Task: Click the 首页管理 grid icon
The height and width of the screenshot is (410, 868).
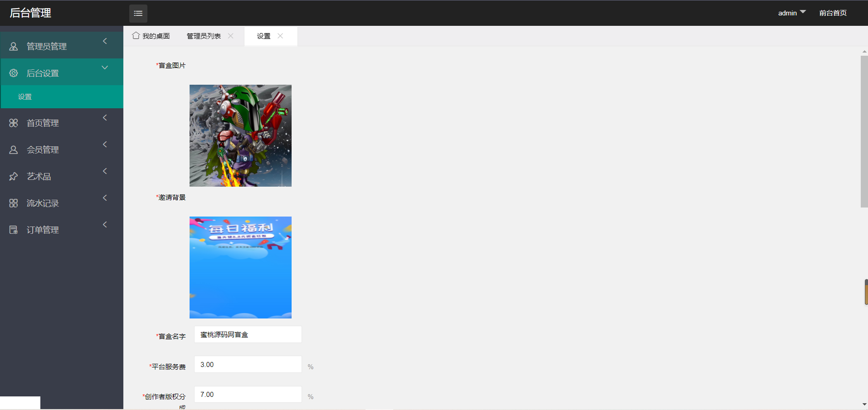Action: click(14, 123)
